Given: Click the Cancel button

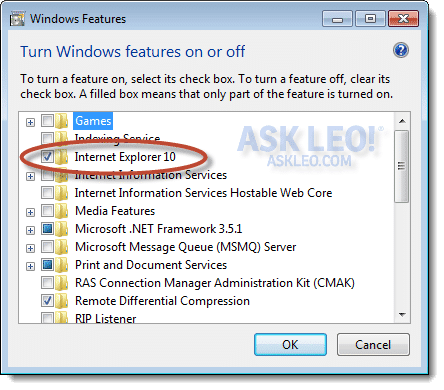Looking at the screenshot, I should pos(373,344).
